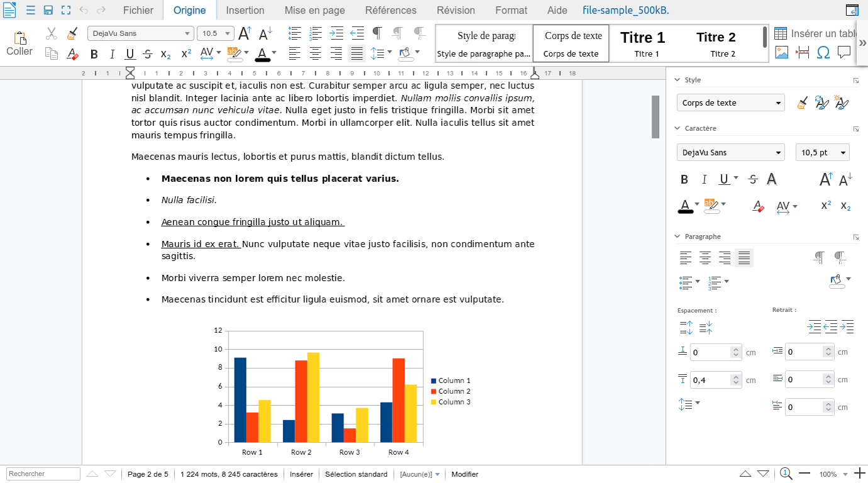Insert page break icon in ribbon
The image size is (868, 483).
pyautogui.click(x=803, y=52)
